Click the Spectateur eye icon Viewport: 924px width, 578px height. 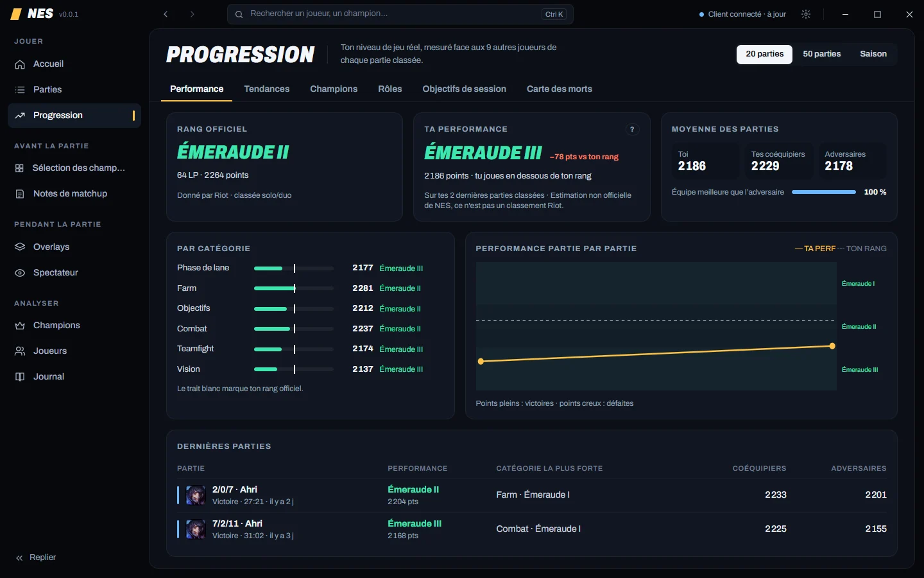coord(20,273)
